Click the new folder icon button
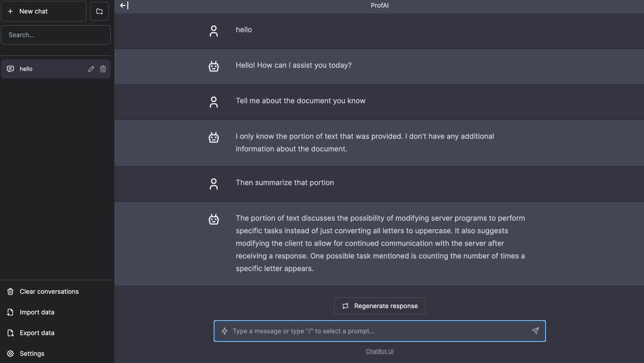The width and height of the screenshot is (644, 363). [x=99, y=11]
